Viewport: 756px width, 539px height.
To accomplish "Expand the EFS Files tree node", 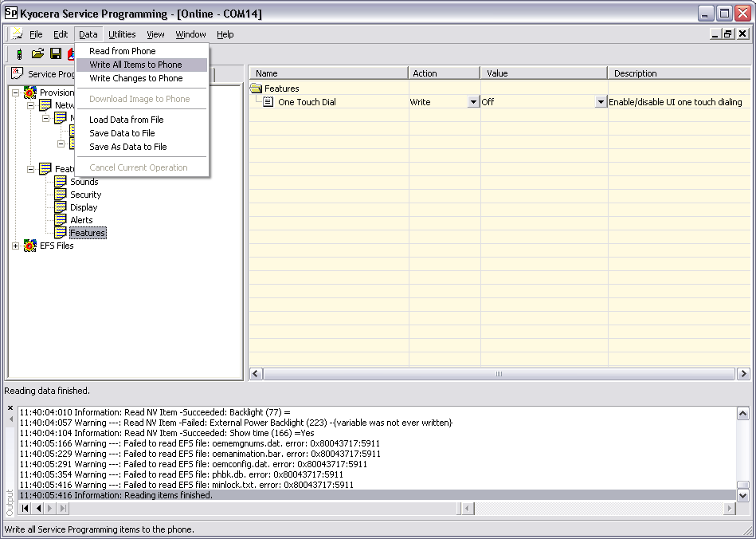I will click(16, 246).
